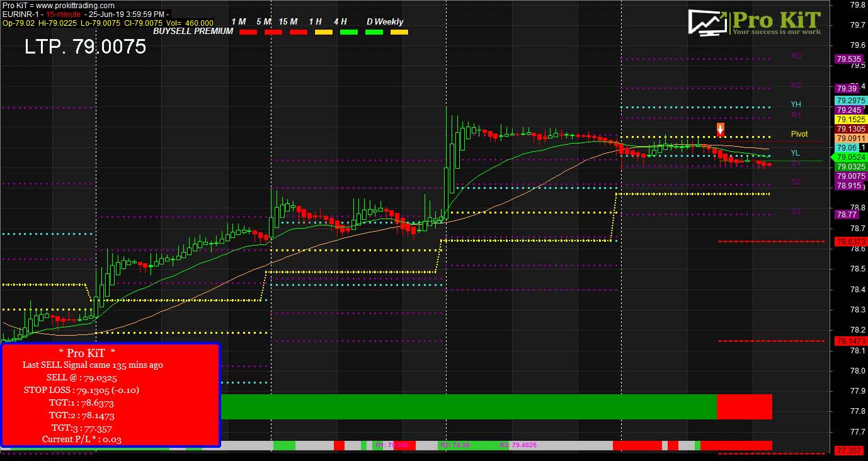Click the YL label to expand yesterday's low
The width and height of the screenshot is (868, 461).
point(795,153)
